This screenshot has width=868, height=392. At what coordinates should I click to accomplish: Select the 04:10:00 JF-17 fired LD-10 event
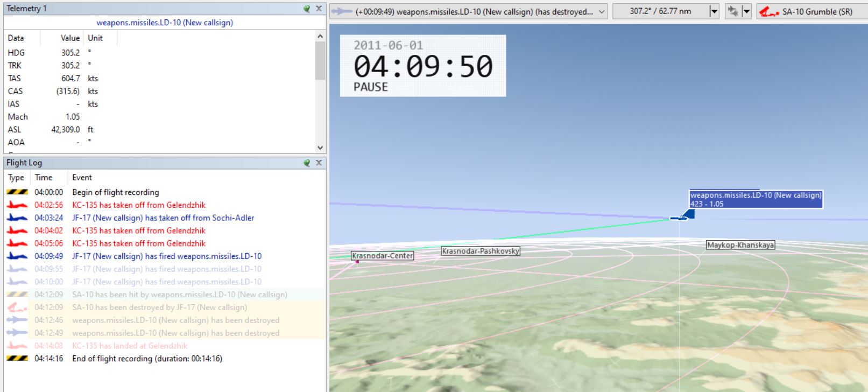click(165, 282)
